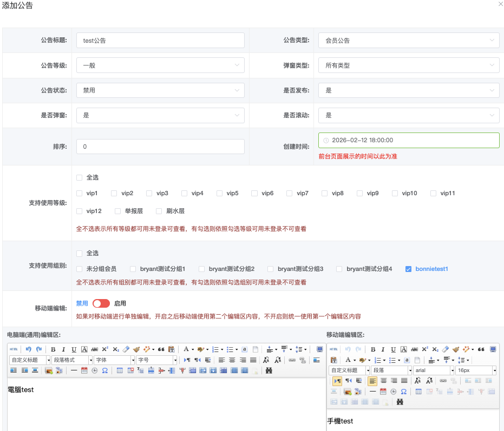Center-align text in the mobile editor
The height and width of the screenshot is (431, 504).
383,381
